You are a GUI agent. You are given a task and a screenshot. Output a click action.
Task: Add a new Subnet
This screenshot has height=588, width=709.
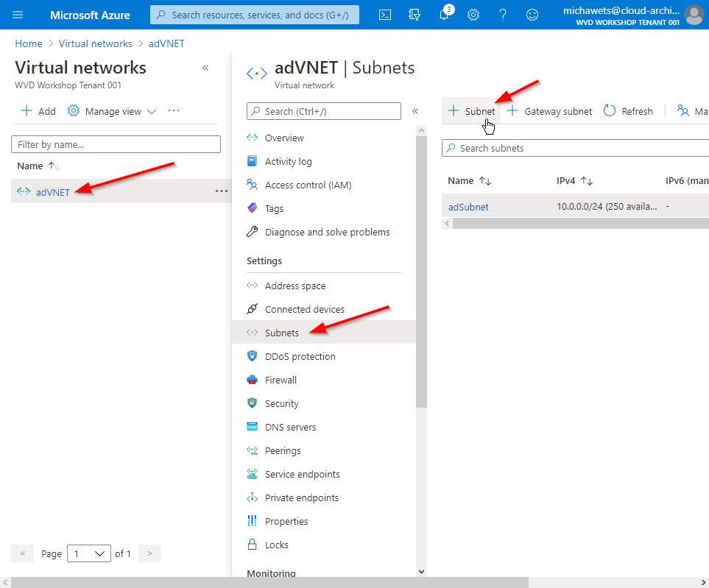(x=471, y=111)
